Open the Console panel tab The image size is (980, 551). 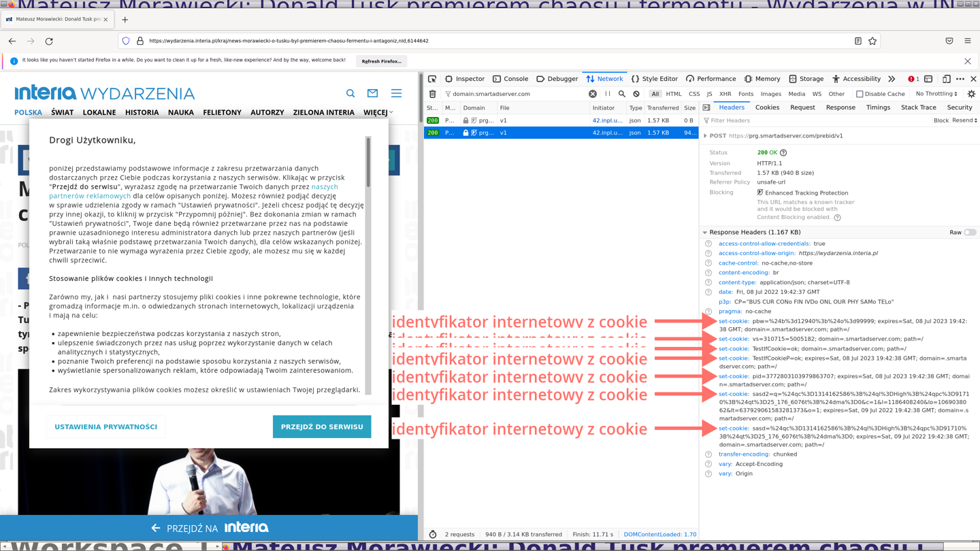point(510,79)
